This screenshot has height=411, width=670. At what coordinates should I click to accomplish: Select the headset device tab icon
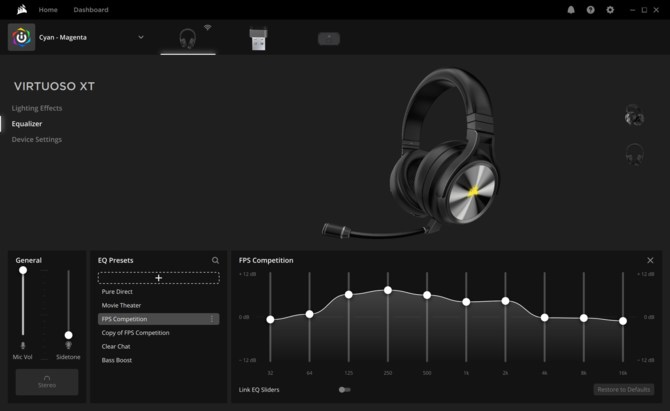click(188, 38)
